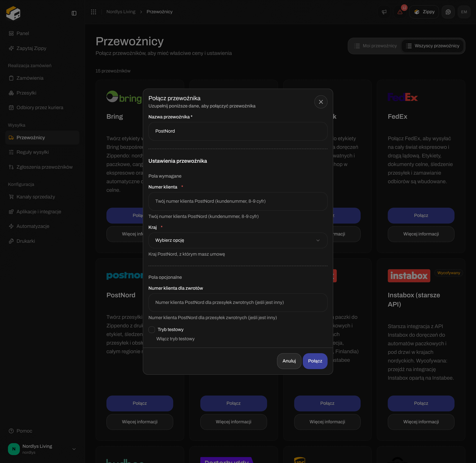Close the Połącz przewoźnika dialog

(x=321, y=102)
